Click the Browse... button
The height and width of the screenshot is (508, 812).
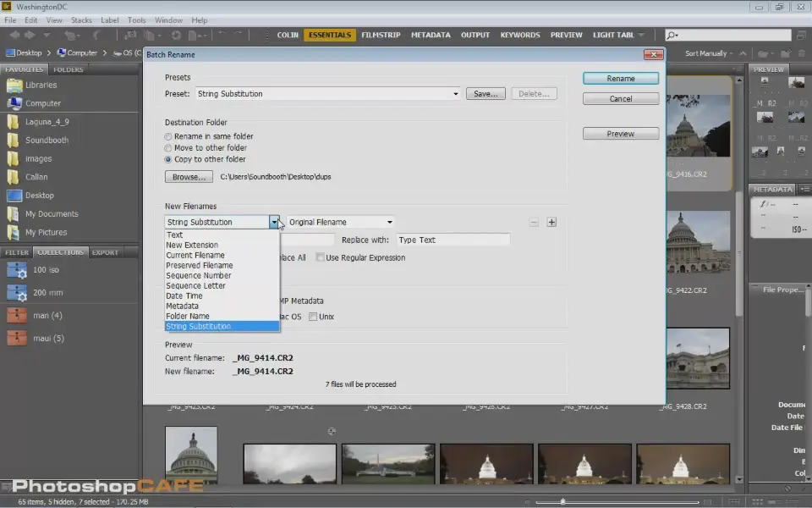(189, 177)
